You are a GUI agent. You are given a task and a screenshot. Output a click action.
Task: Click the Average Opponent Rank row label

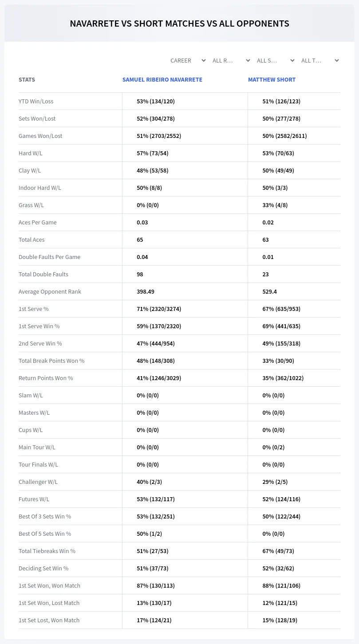(x=50, y=291)
